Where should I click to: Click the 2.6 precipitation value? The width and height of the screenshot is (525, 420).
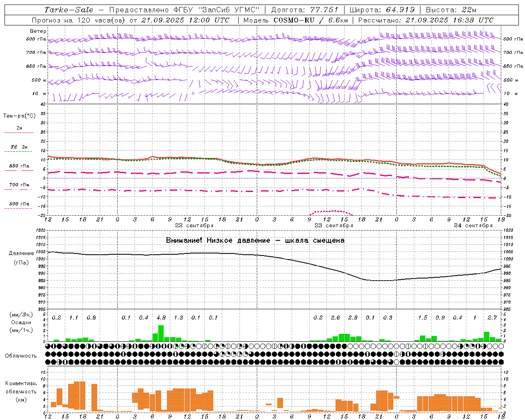tap(336, 318)
